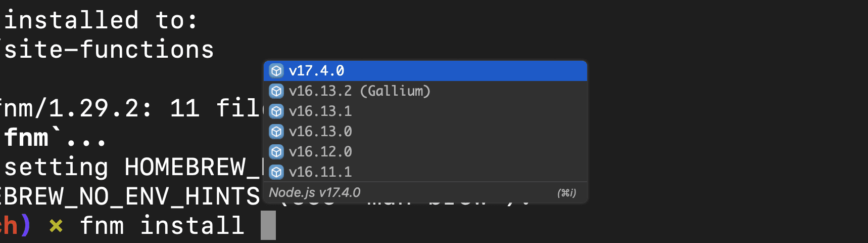This screenshot has width=868, height=243.
Task: Click the yellow × prompt status symbol
Action: tap(56, 226)
